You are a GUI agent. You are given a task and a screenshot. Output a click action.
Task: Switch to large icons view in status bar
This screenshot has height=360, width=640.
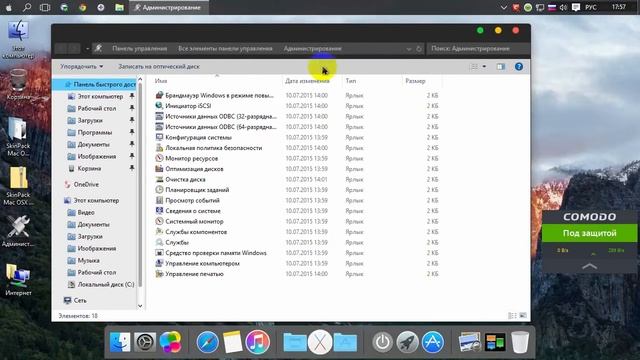(x=523, y=316)
